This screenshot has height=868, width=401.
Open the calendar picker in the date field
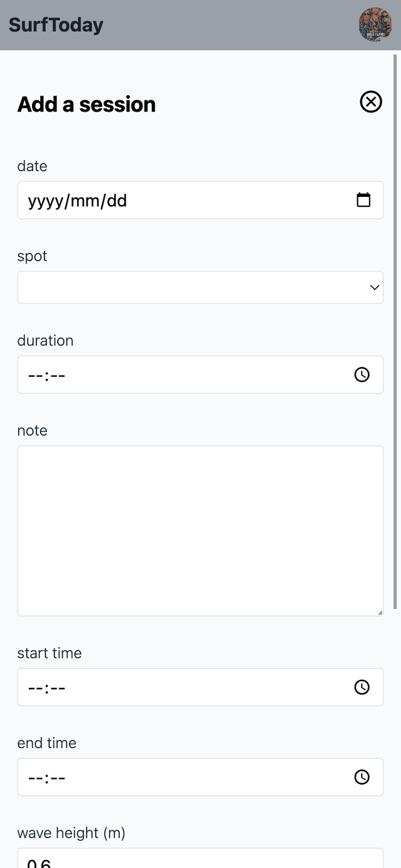363,200
